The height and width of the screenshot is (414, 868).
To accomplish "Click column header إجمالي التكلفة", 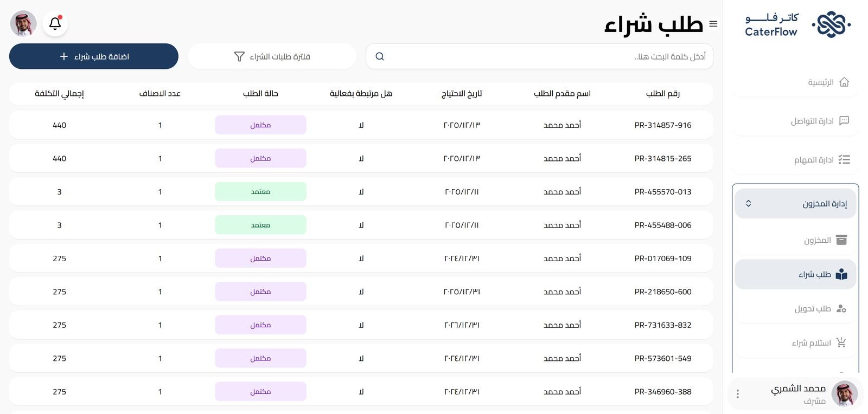I will (60, 94).
